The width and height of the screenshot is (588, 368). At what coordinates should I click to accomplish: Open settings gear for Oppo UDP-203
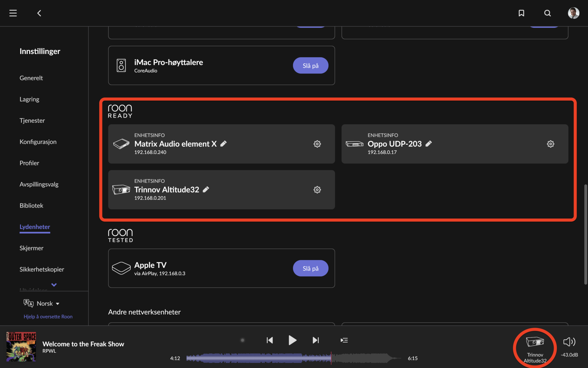[551, 144]
